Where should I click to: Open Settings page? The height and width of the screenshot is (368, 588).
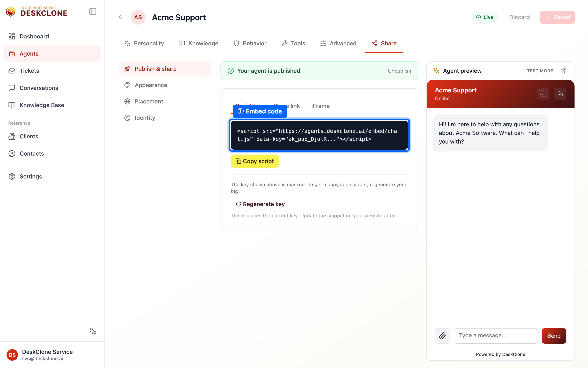[x=52, y=176]
